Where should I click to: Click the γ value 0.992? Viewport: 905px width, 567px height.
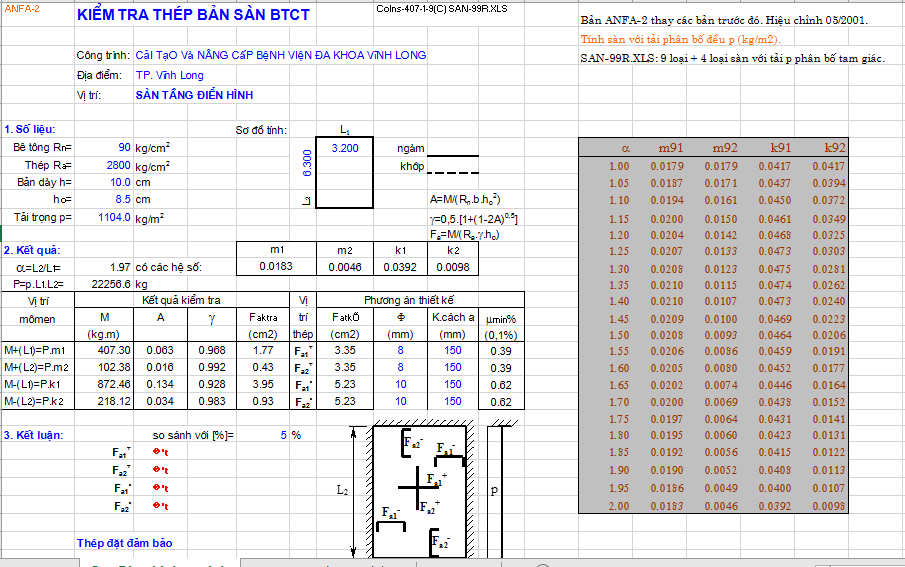212,367
